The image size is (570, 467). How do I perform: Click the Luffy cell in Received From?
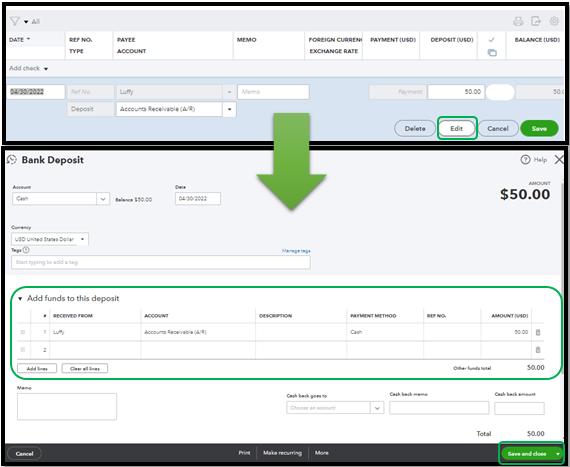[x=95, y=332]
